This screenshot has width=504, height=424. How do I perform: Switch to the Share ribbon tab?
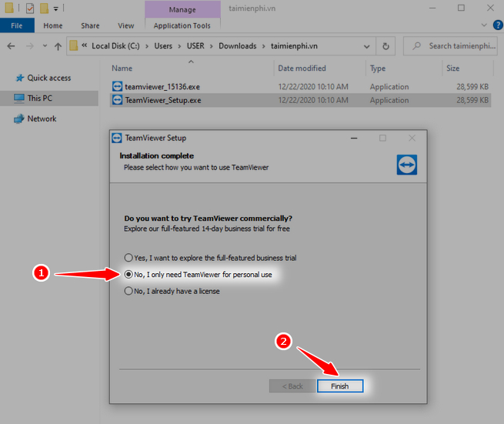pyautogui.click(x=90, y=25)
